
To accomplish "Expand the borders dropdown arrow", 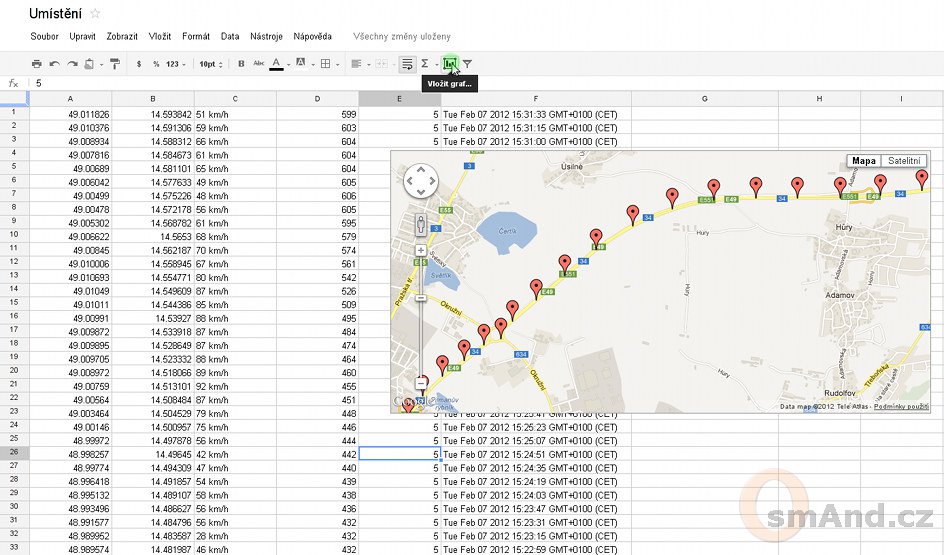I will (x=338, y=64).
